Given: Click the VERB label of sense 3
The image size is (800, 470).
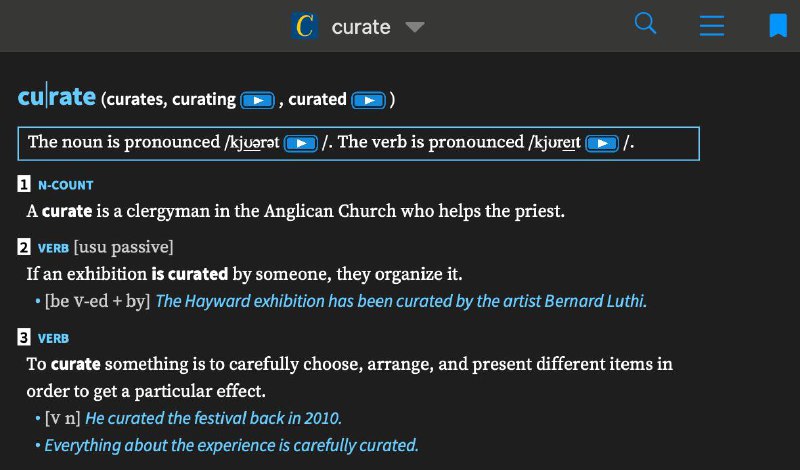Looking at the screenshot, I should 53,339.
